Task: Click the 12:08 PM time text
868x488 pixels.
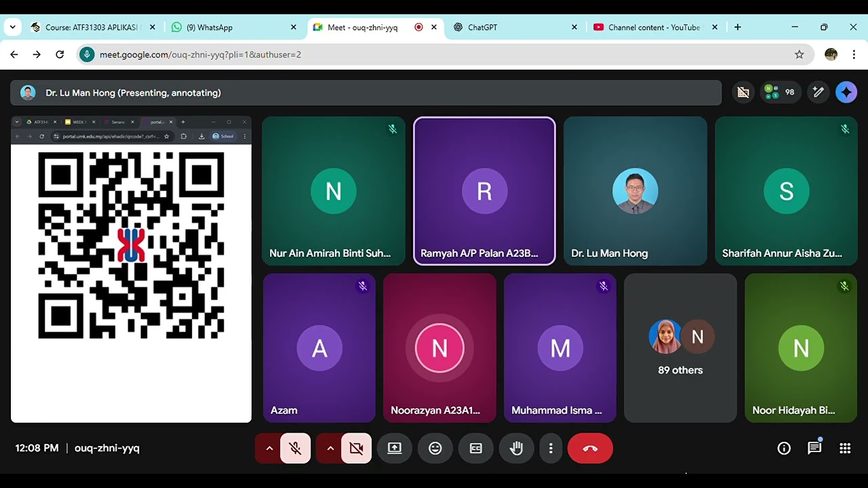Action: click(x=37, y=448)
